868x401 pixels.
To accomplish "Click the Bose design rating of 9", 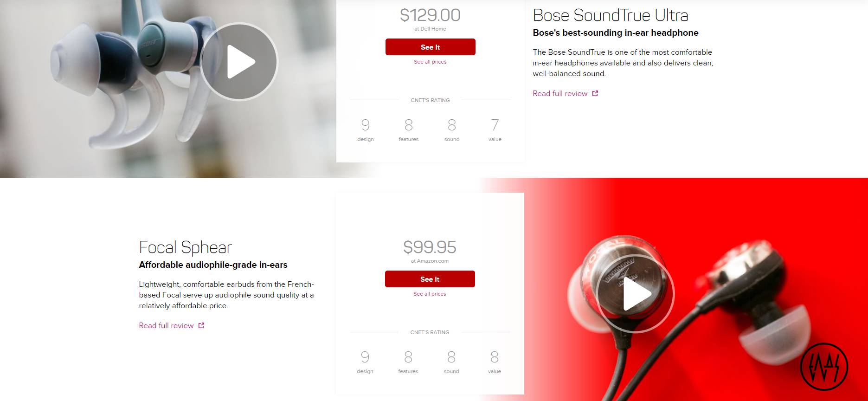I will pos(366,125).
